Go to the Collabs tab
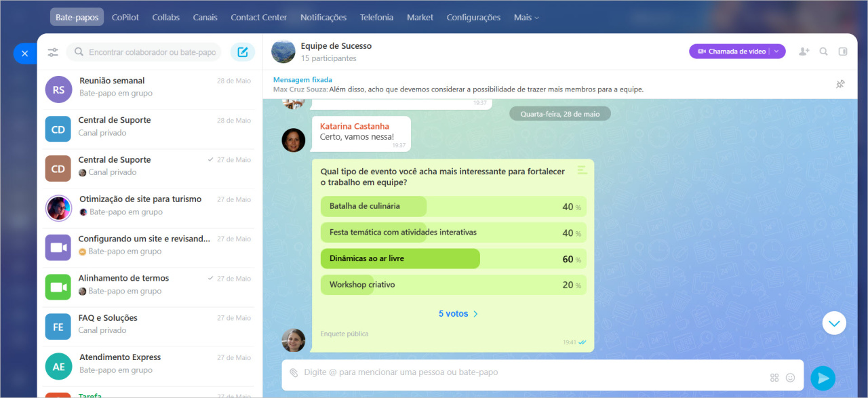This screenshot has height=398, width=868. pyautogui.click(x=165, y=18)
